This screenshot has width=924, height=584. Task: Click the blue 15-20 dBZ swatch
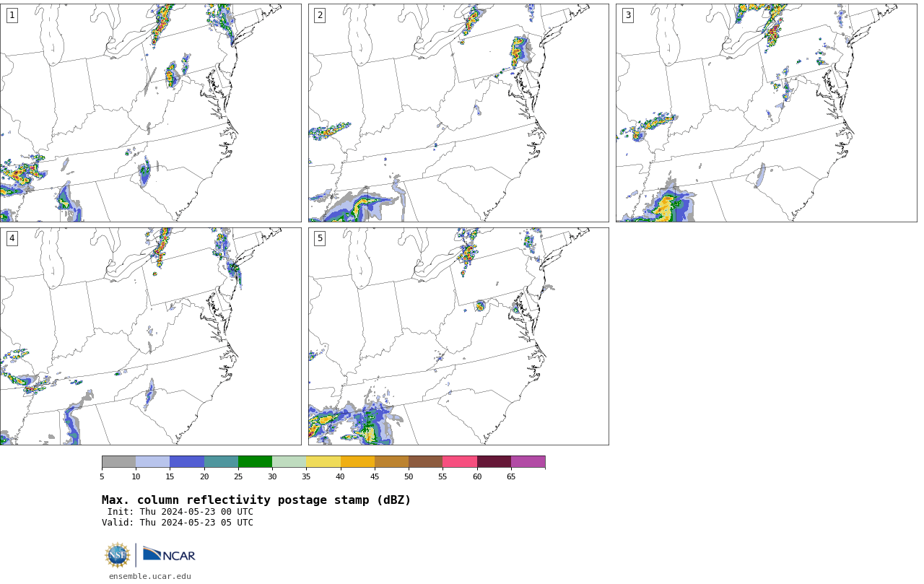(x=187, y=462)
